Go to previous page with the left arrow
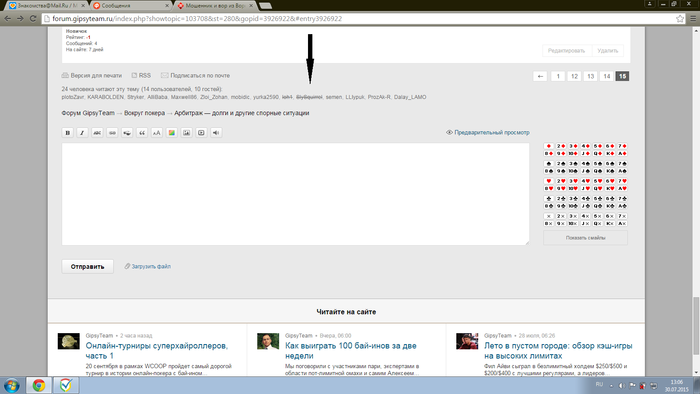 [540, 76]
